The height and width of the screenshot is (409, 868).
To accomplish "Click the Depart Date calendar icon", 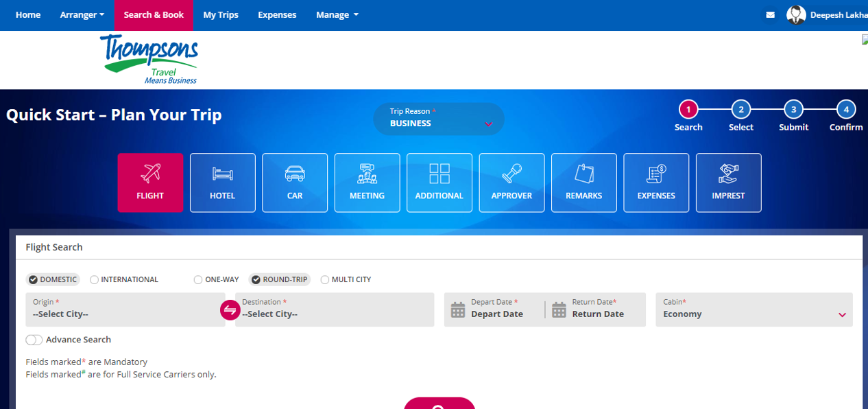I will [x=458, y=310].
